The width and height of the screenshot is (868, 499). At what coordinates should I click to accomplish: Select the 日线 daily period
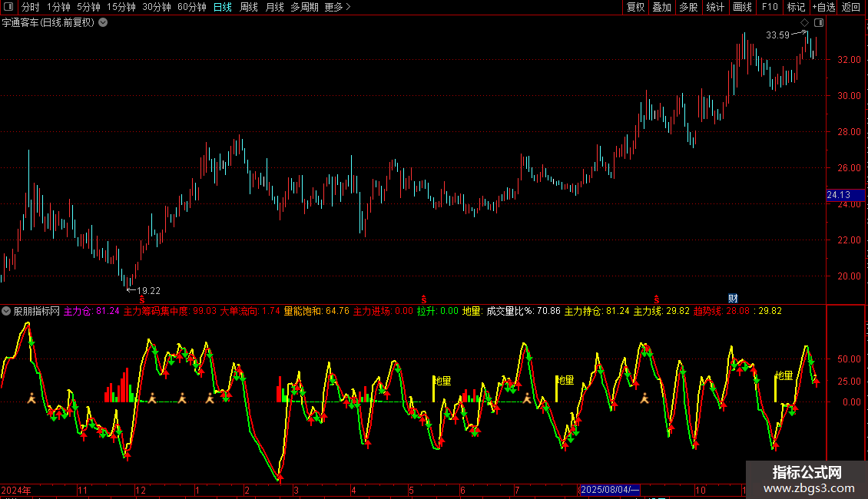coord(223,7)
